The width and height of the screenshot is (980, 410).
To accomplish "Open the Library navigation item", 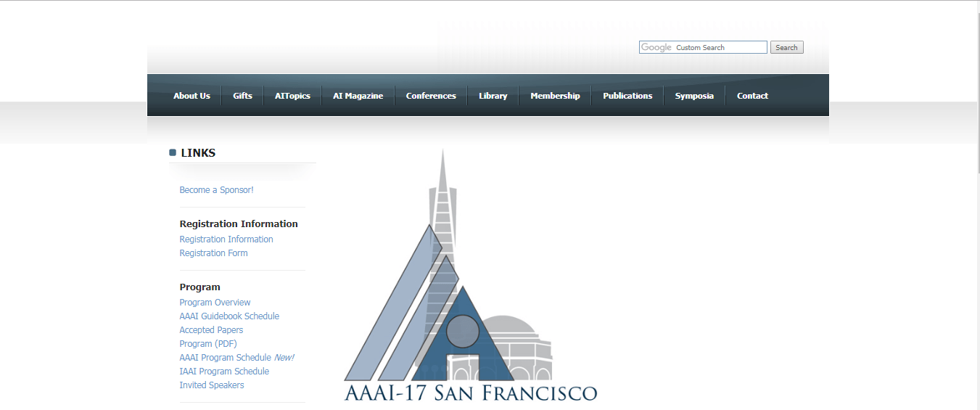I will tap(493, 96).
